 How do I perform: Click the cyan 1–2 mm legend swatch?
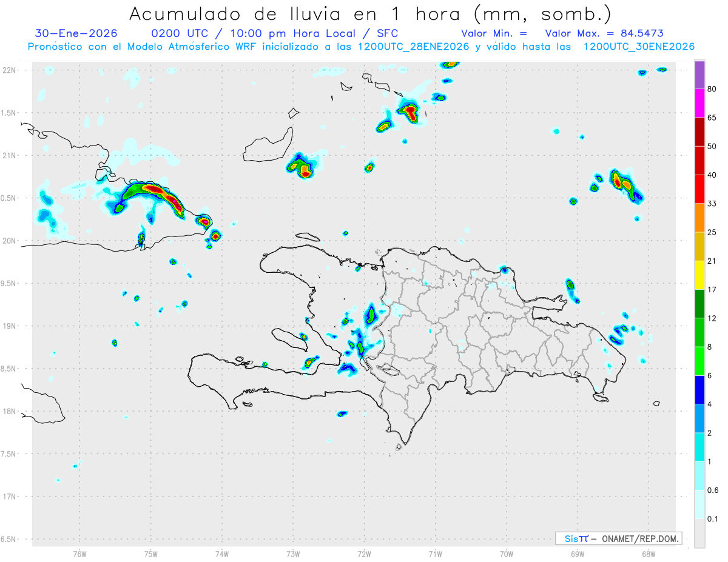coord(699,447)
